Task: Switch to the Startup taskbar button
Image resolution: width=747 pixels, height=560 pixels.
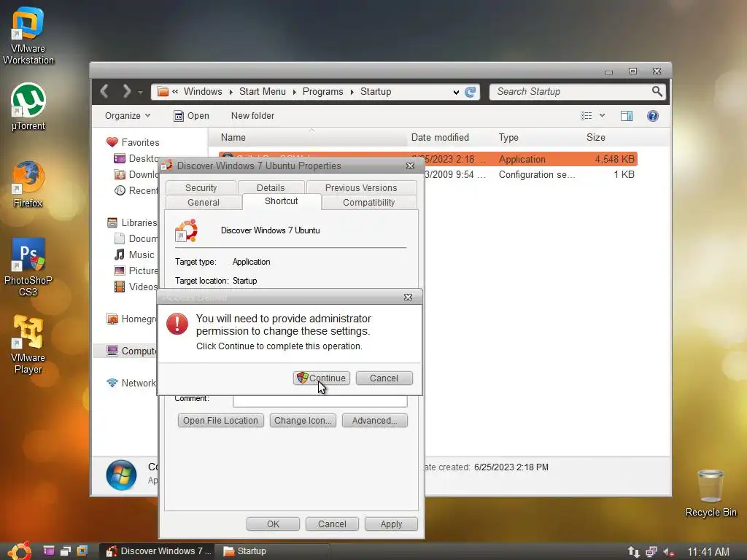Action: 271,551
